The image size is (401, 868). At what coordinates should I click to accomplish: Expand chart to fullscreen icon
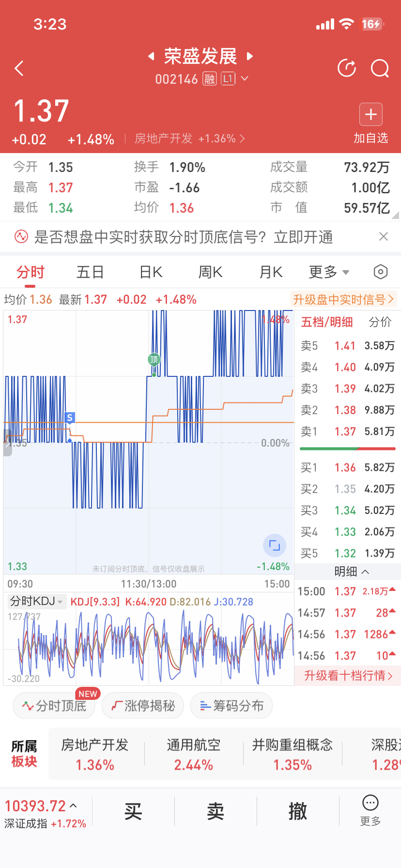(x=275, y=545)
